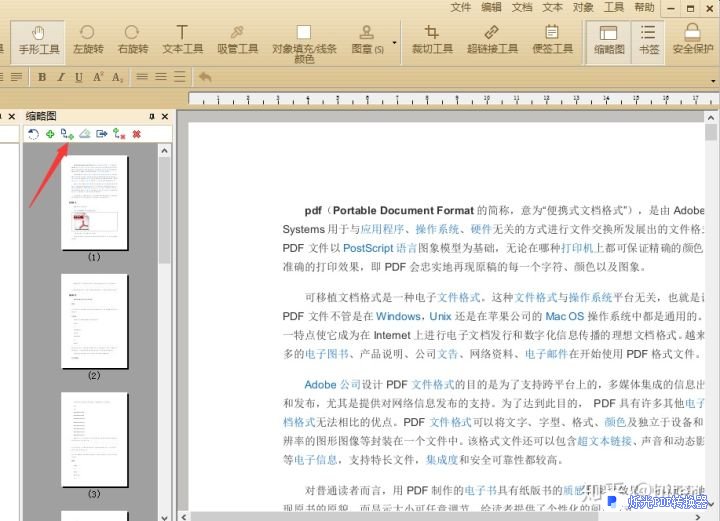
Task: Click the 图章 stamp tool
Action: point(367,40)
